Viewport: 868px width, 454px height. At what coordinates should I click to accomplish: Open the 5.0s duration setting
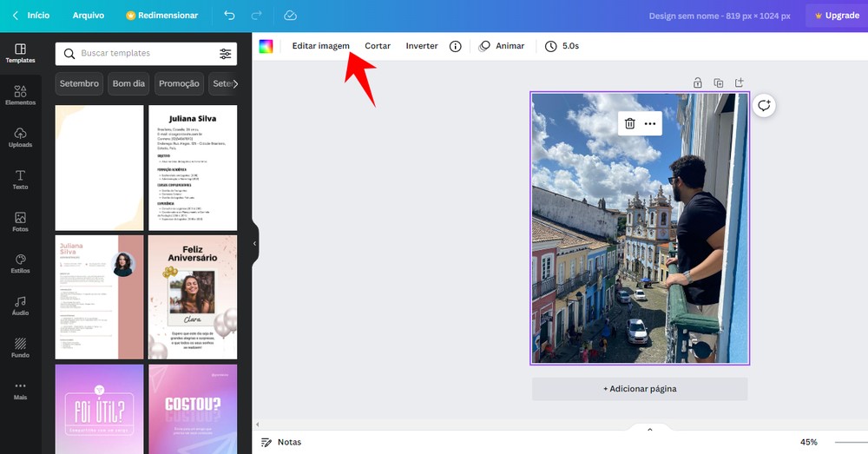[x=562, y=46]
